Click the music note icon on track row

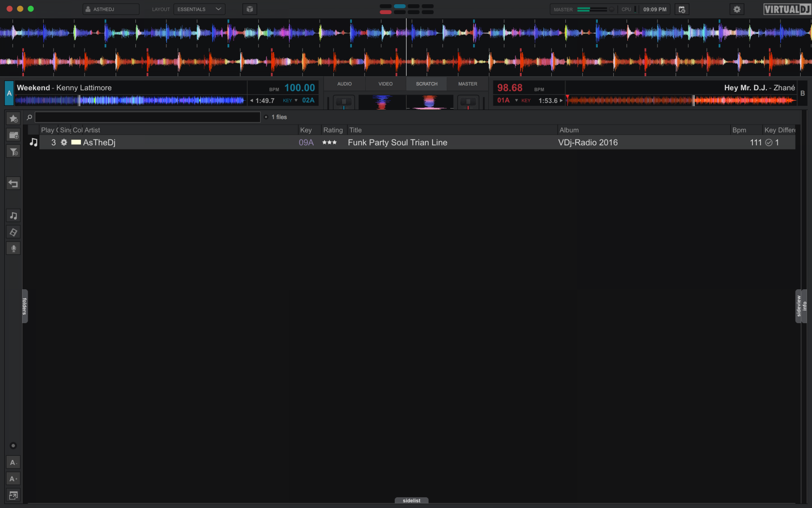coord(33,142)
